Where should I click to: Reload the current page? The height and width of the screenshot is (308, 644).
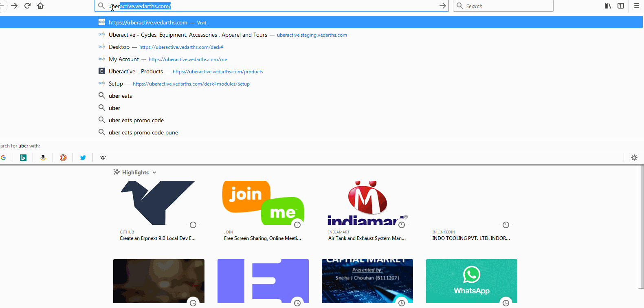click(27, 6)
